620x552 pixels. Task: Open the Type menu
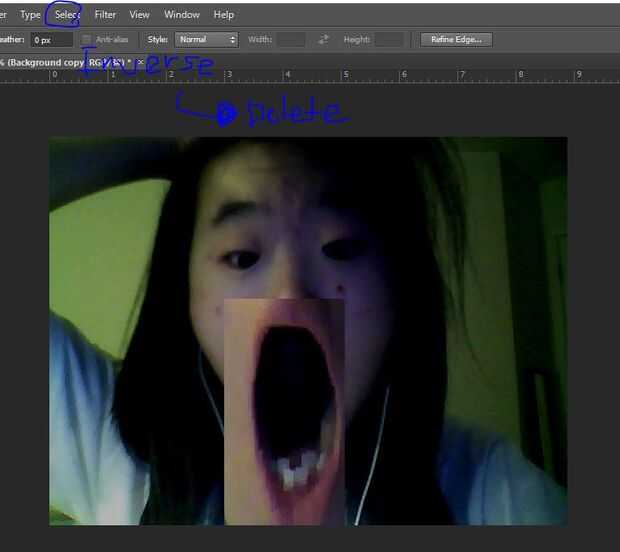tap(31, 15)
